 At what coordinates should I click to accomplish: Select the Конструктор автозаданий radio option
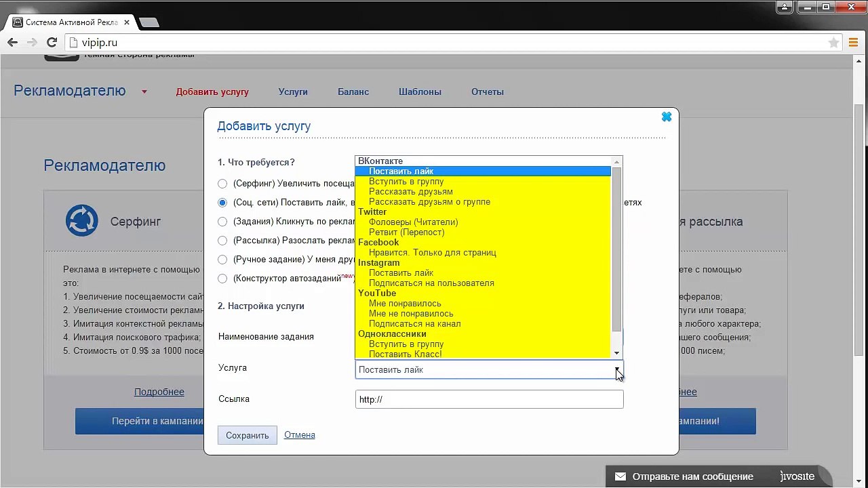222,279
